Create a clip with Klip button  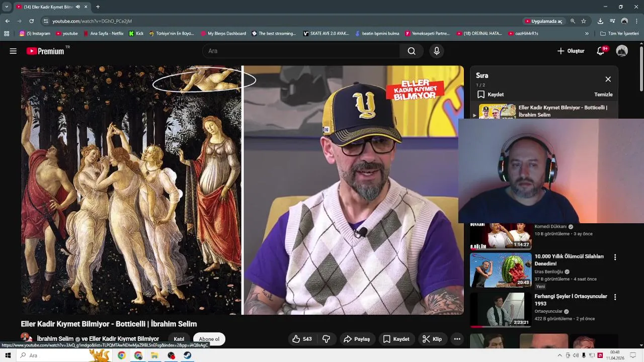(432, 339)
